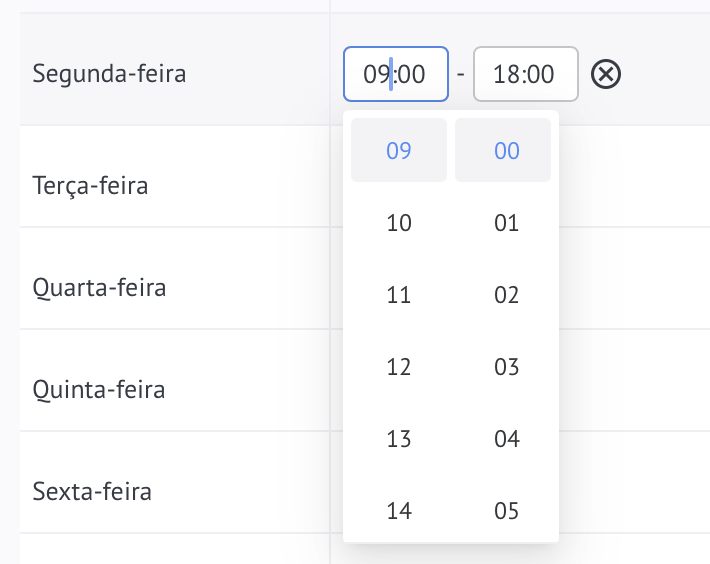Image resolution: width=710 pixels, height=564 pixels.
Task: Select highlighted hour 09 option
Action: pos(399,150)
